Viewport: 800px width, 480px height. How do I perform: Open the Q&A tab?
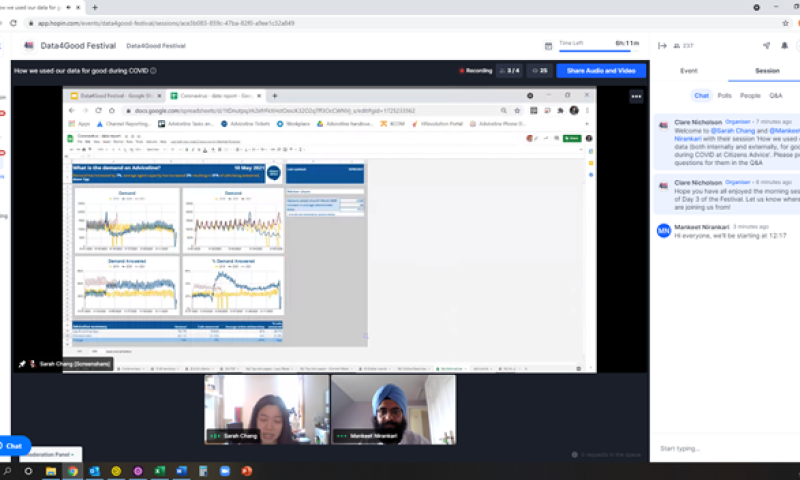click(775, 96)
